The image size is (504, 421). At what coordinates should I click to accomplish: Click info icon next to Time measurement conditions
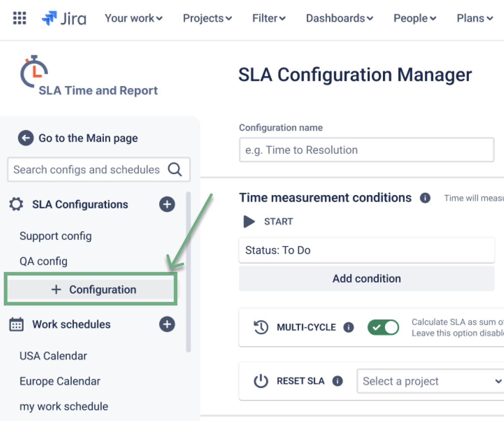[425, 198]
